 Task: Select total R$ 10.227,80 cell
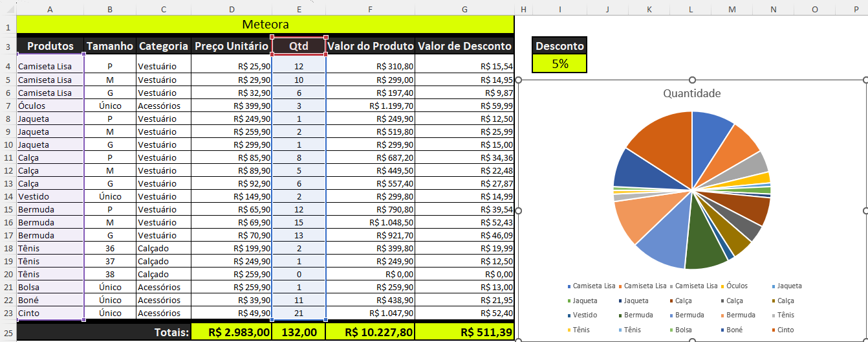point(371,332)
